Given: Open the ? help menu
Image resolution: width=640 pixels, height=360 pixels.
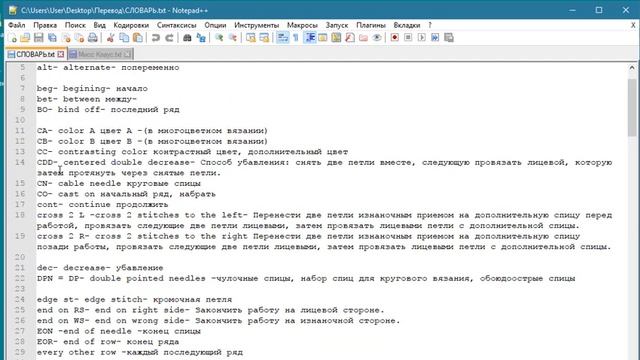Looking at the screenshot, I should pos(430,25).
